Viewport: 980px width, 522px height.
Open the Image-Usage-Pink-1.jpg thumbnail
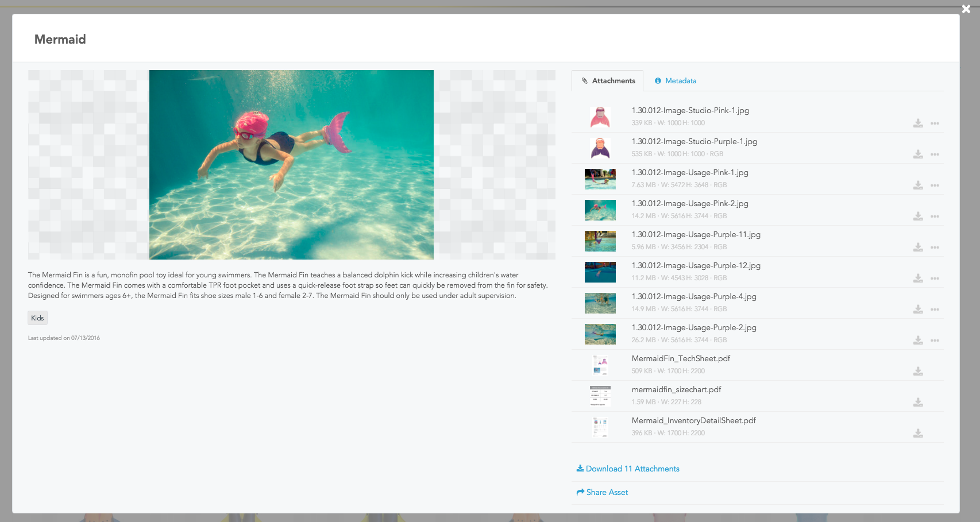pyautogui.click(x=600, y=179)
